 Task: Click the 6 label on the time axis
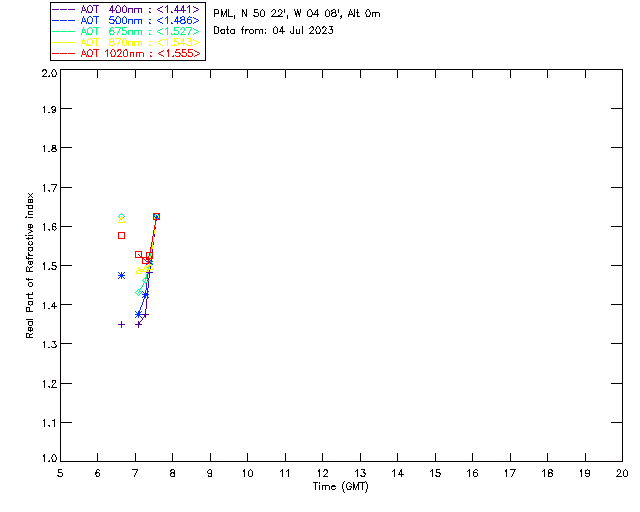click(x=98, y=473)
